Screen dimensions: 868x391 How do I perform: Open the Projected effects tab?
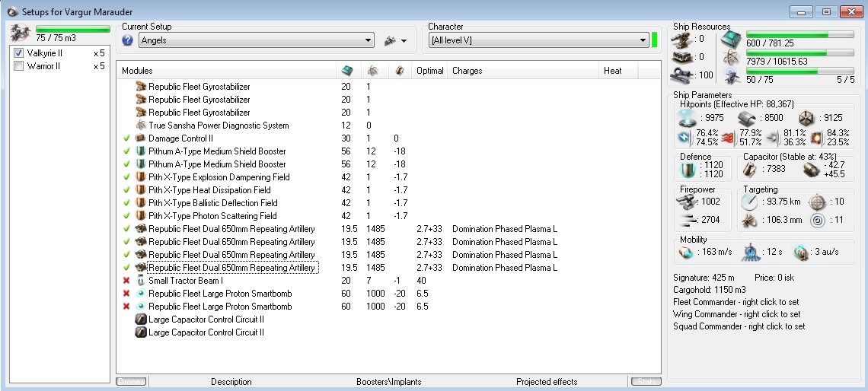tap(547, 382)
